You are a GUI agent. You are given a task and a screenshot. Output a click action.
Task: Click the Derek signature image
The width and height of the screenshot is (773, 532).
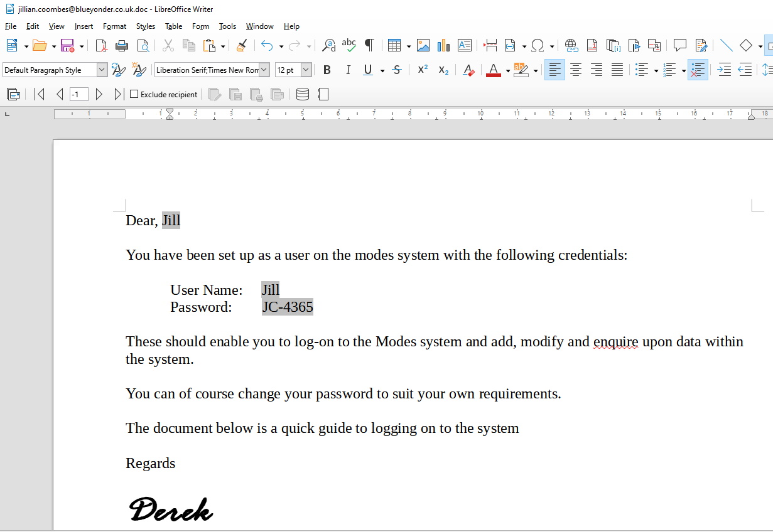point(171,509)
